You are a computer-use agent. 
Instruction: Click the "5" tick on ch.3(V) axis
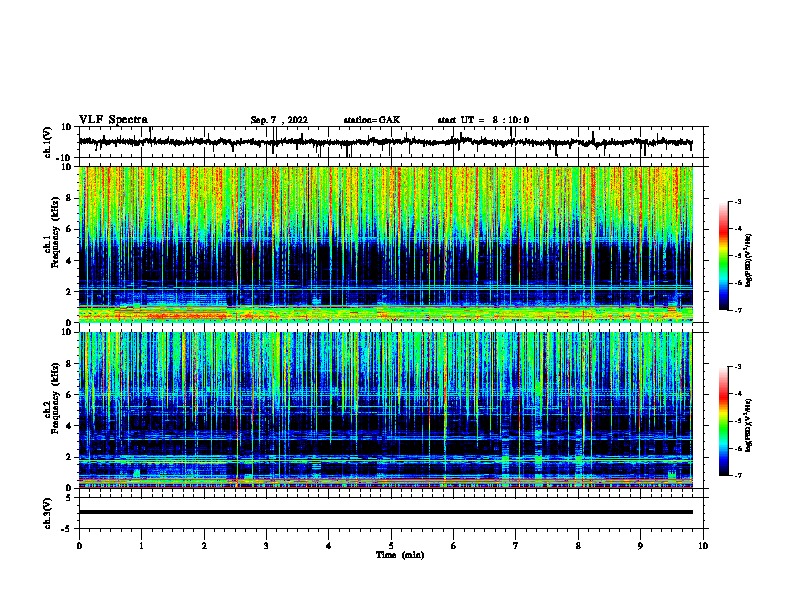[69, 497]
